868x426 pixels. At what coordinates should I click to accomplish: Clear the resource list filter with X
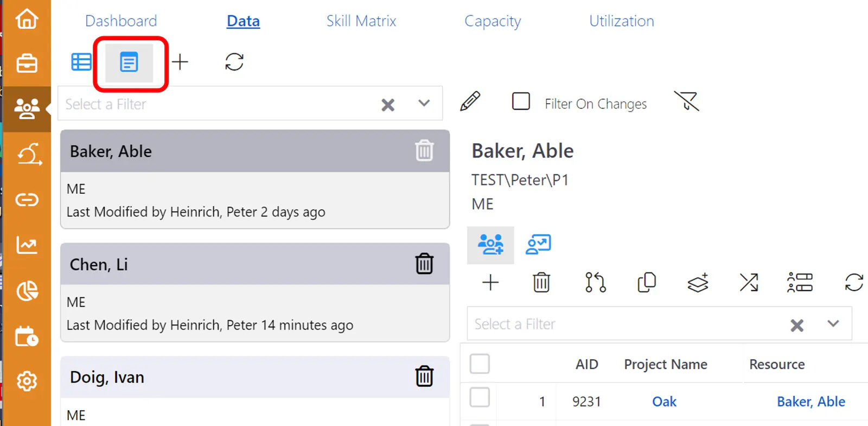tap(388, 104)
